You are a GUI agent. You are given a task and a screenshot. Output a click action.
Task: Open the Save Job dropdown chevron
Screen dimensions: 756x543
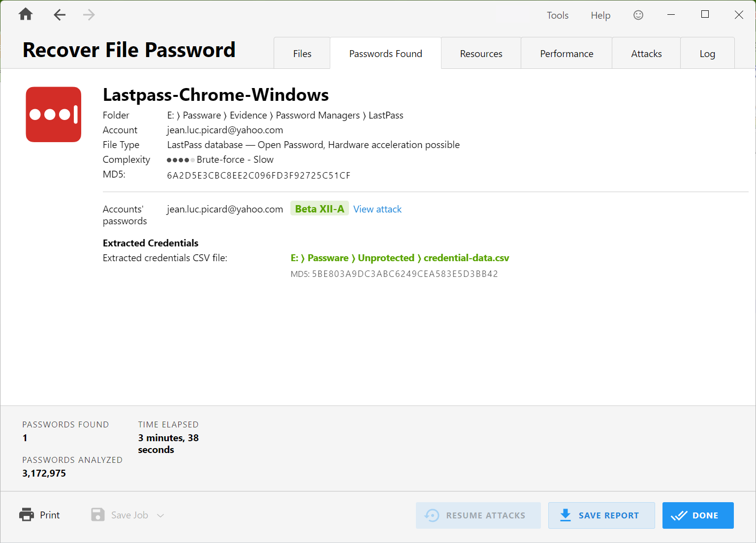click(160, 515)
